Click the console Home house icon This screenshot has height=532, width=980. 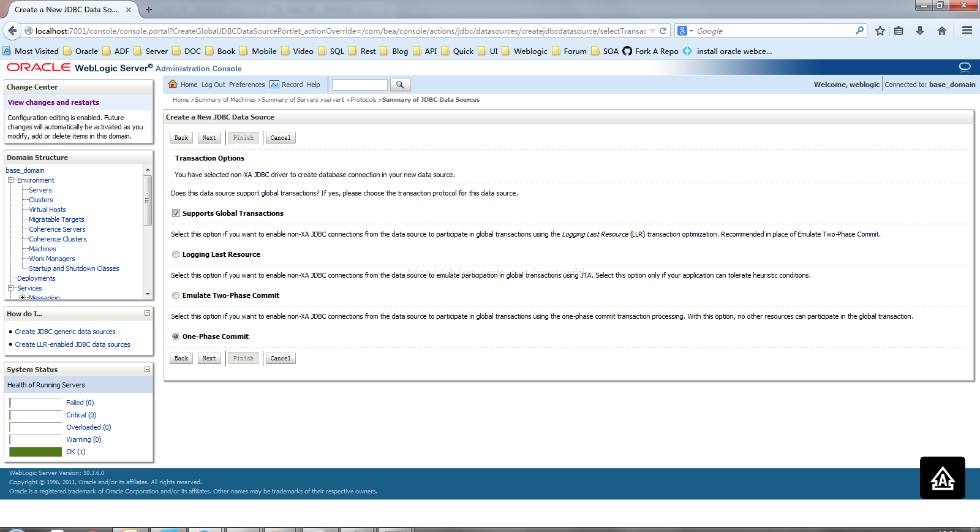coord(173,84)
